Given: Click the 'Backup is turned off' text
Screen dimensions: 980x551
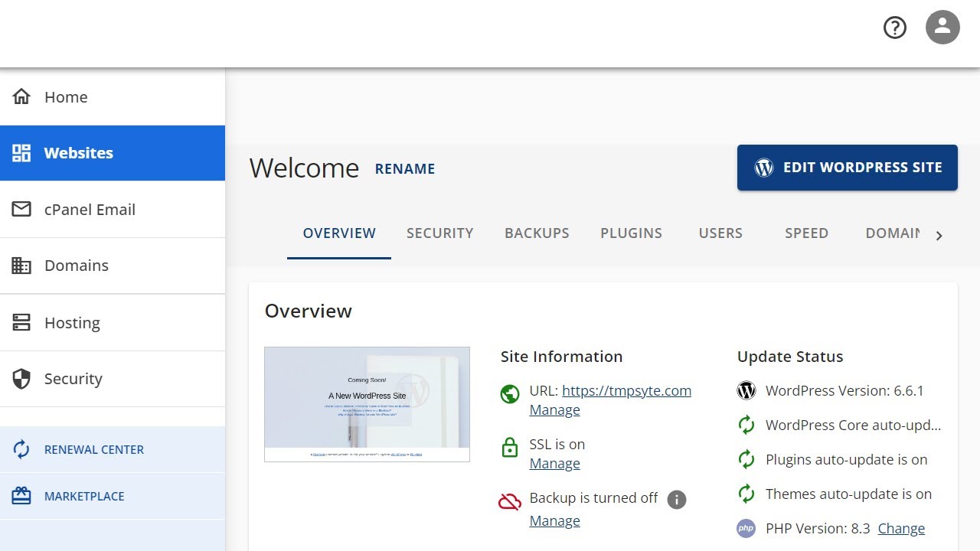Looking at the screenshot, I should pos(593,497).
